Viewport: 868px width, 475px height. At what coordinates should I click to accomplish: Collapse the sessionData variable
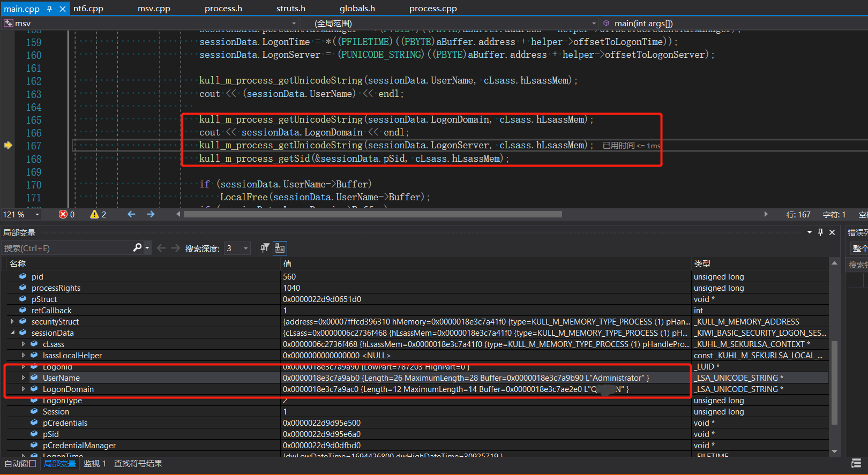point(12,333)
